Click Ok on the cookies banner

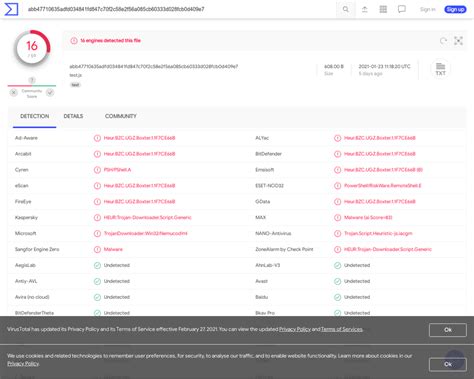click(x=448, y=364)
